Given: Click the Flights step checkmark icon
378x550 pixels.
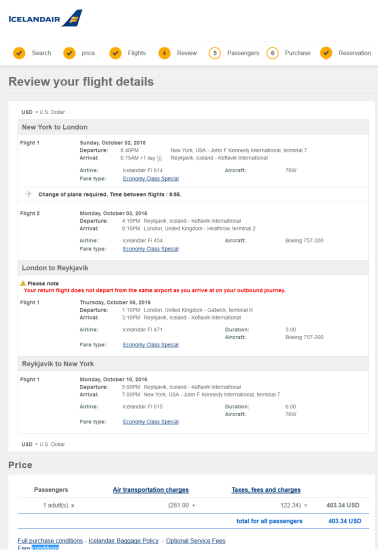Looking at the screenshot, I should coord(115,53).
